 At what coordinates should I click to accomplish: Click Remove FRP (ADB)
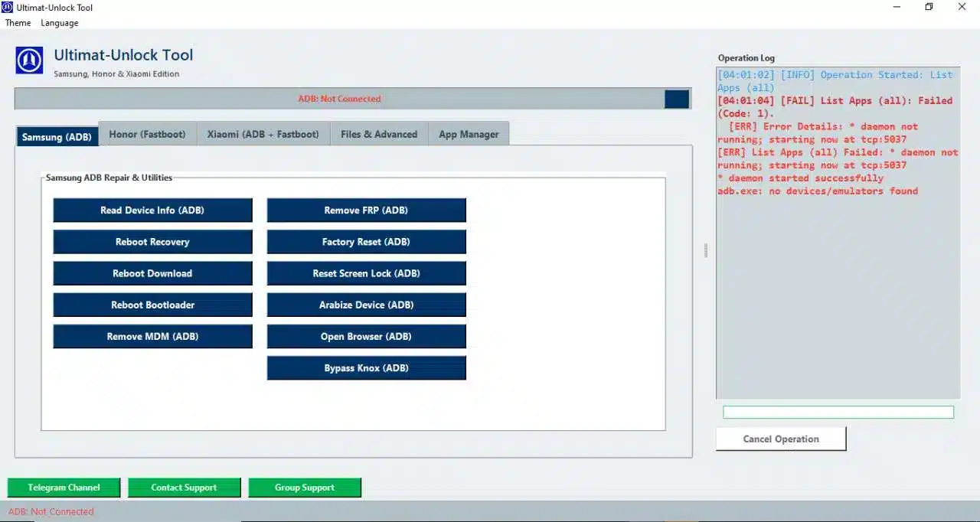(x=366, y=210)
